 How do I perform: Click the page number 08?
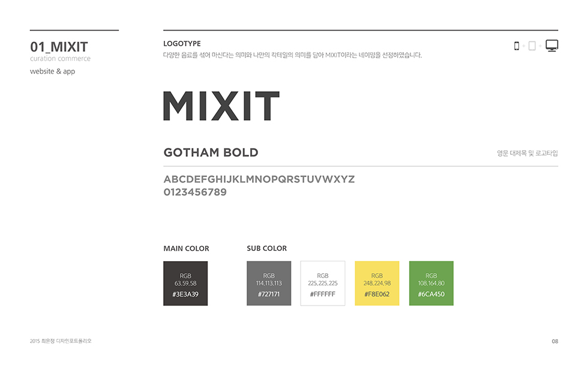(x=555, y=342)
